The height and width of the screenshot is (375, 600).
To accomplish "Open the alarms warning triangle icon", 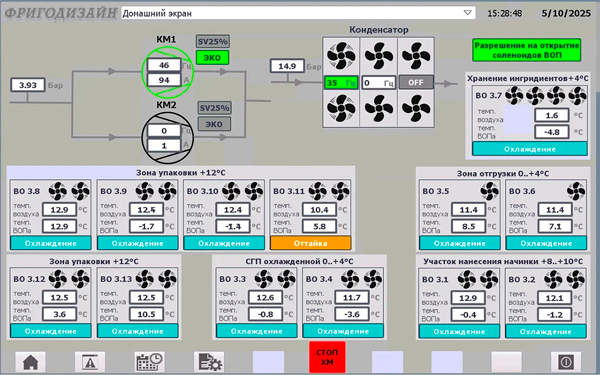I will pyautogui.click(x=90, y=362).
